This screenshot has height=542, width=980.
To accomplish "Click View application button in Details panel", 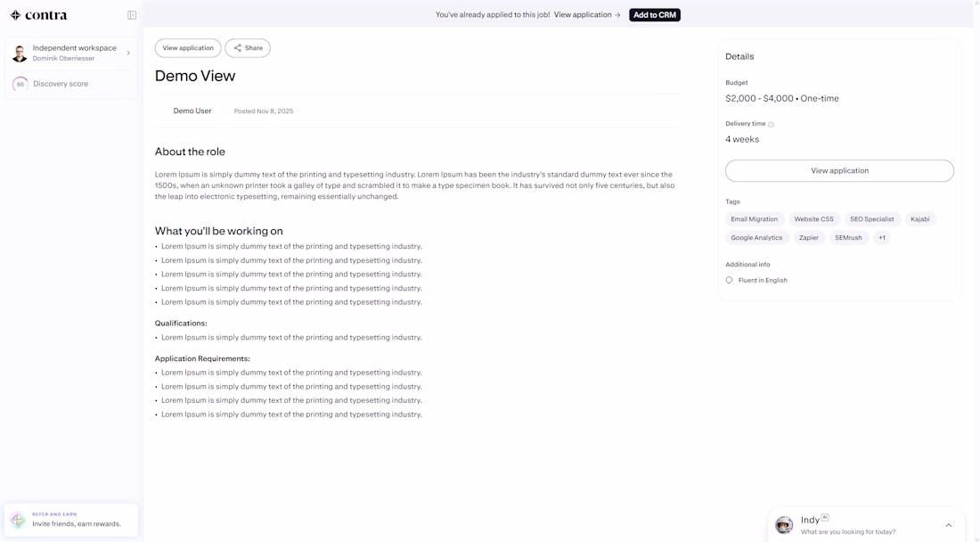I will click(839, 170).
